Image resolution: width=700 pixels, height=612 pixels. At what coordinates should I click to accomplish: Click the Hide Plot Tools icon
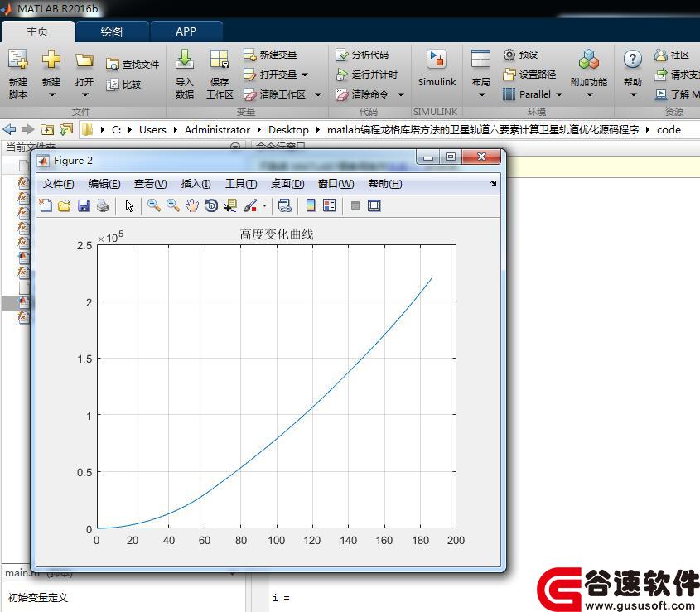click(x=355, y=205)
